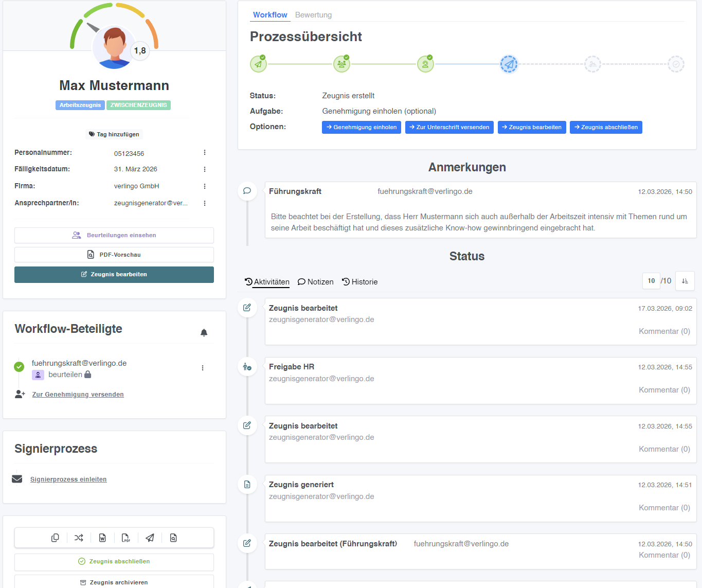Switch to the Bewertung tab
The image size is (702, 588).
[x=313, y=15]
